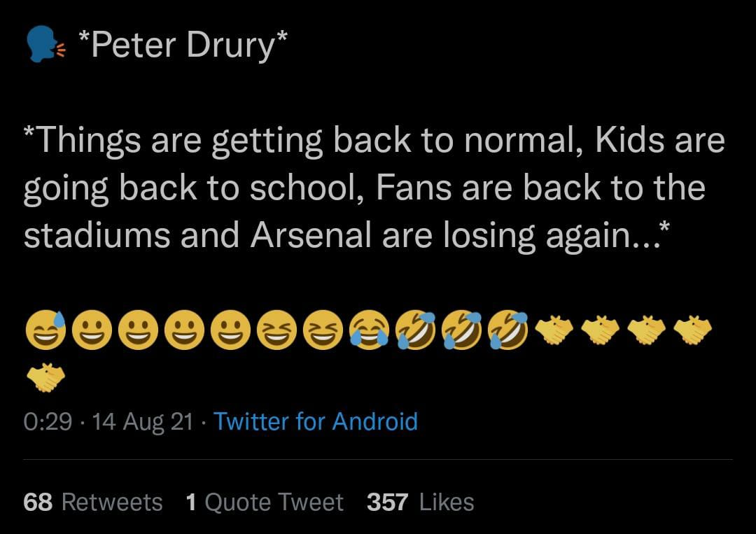Click the first rolling on floor laughing emoji

tap(415, 330)
